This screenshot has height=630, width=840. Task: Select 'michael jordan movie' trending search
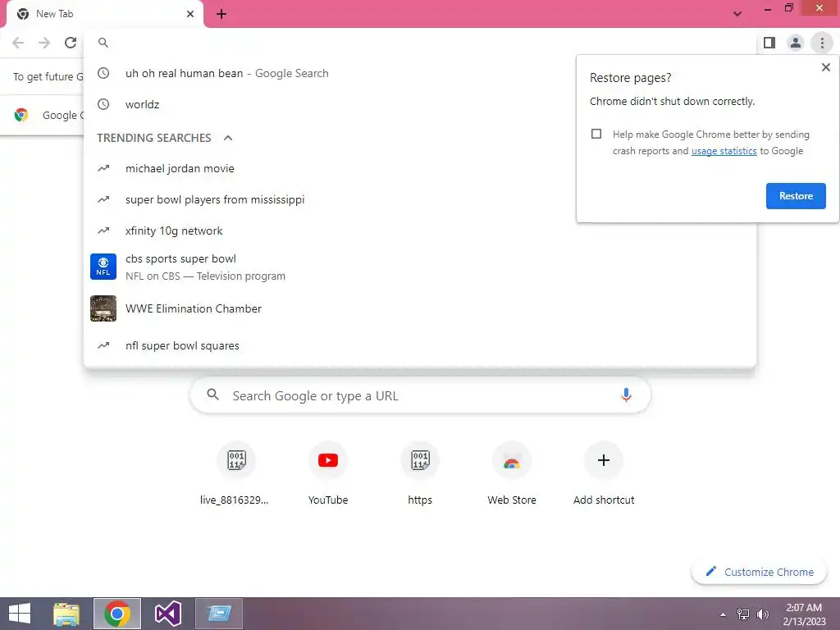click(420, 168)
